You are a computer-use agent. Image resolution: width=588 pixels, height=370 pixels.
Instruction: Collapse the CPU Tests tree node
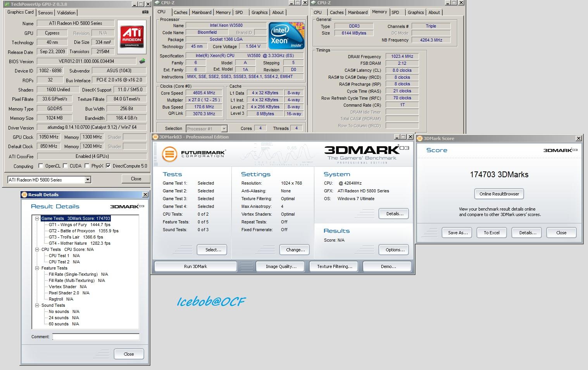[37, 249]
